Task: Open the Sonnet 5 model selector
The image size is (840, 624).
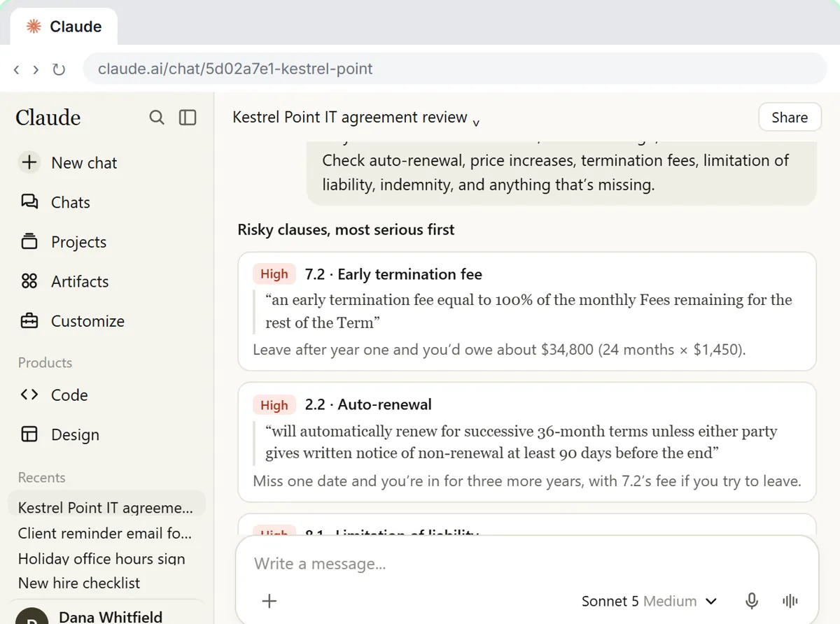Action: (x=649, y=601)
